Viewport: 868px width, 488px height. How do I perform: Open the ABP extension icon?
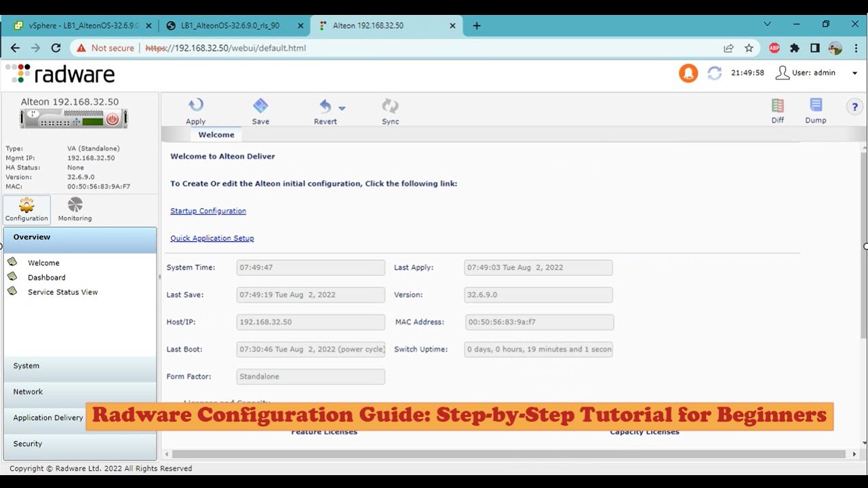[x=774, y=48]
